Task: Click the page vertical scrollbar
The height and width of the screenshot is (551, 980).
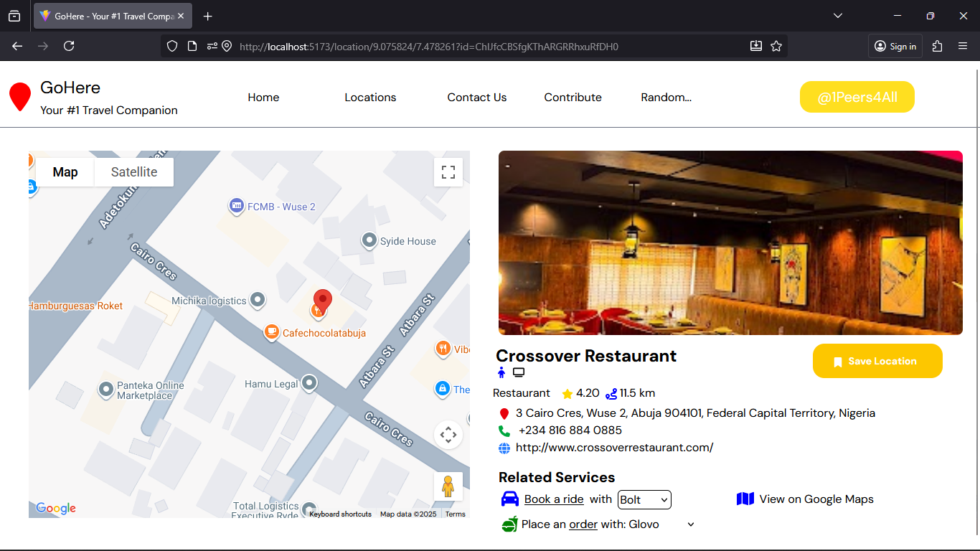Action: pyautogui.click(x=977, y=301)
